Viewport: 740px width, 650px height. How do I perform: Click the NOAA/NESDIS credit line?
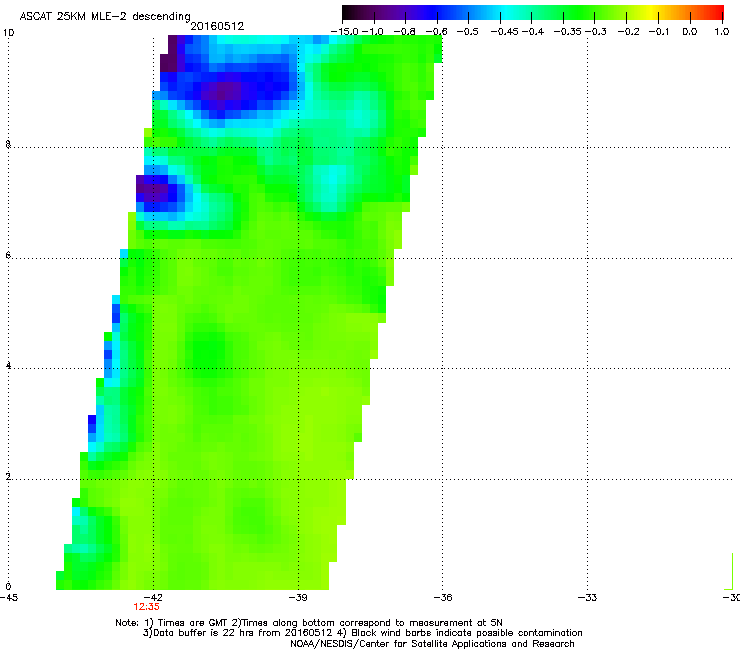click(x=432, y=644)
